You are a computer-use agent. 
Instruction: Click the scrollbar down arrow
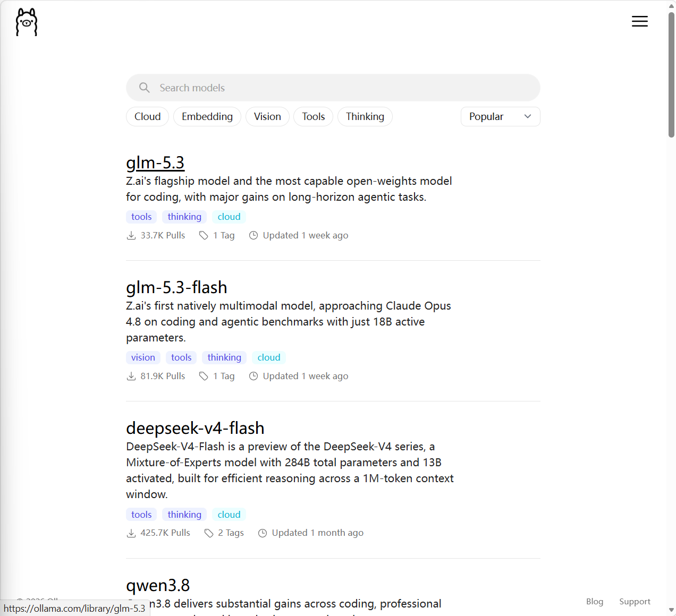(671, 611)
